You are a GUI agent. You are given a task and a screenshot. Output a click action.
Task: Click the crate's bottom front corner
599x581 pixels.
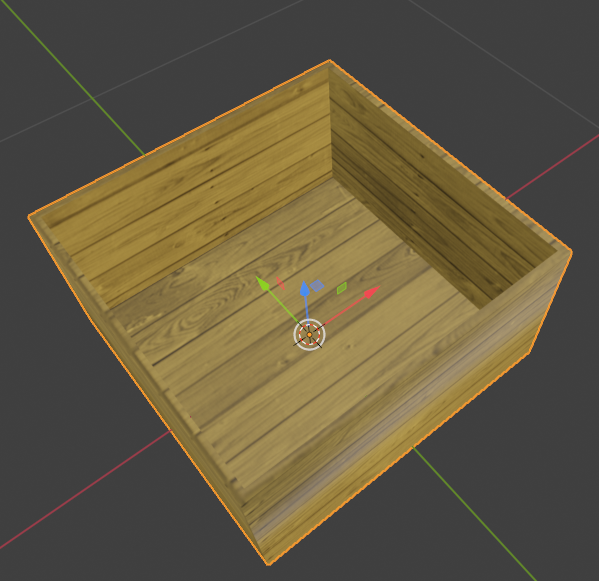[x=269, y=563]
